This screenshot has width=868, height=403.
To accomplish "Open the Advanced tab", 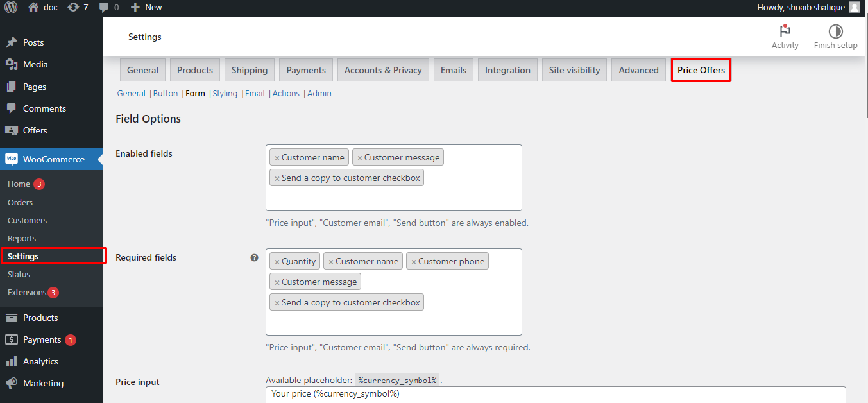I will (638, 70).
